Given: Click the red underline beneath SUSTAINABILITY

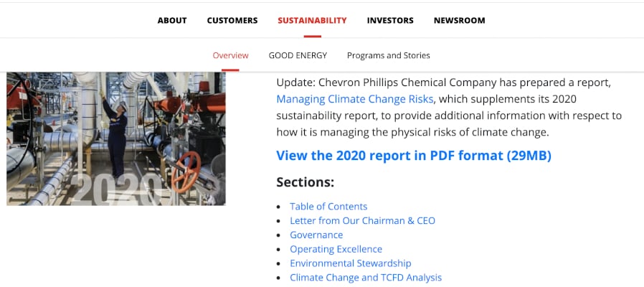Looking at the screenshot, I should pos(312,37).
